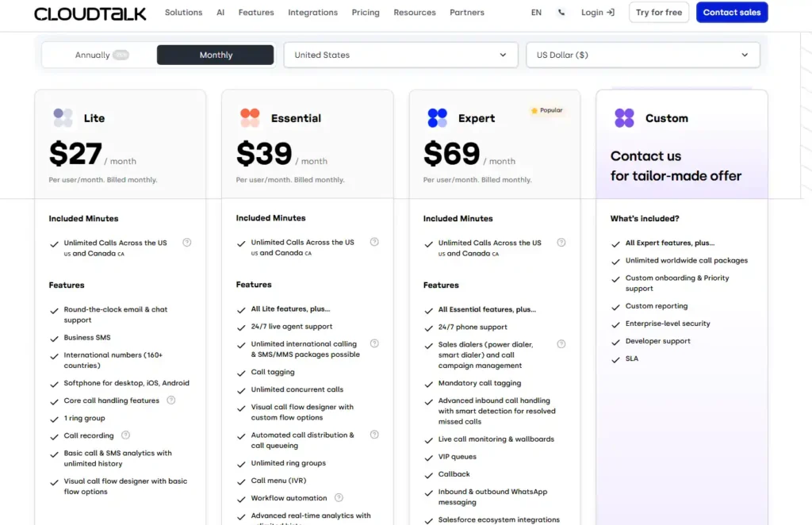This screenshot has height=525, width=812.
Task: Click the CloudTalk logo
Action: [x=90, y=13]
